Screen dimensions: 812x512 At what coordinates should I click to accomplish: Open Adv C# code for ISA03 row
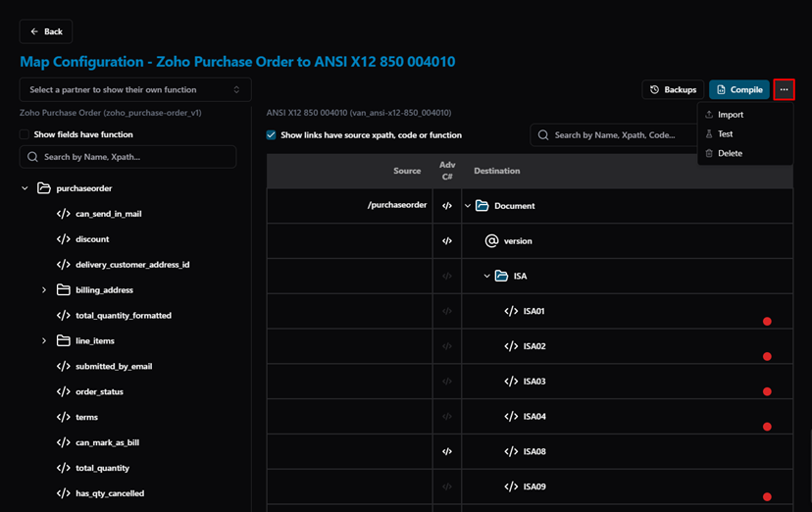(x=447, y=382)
